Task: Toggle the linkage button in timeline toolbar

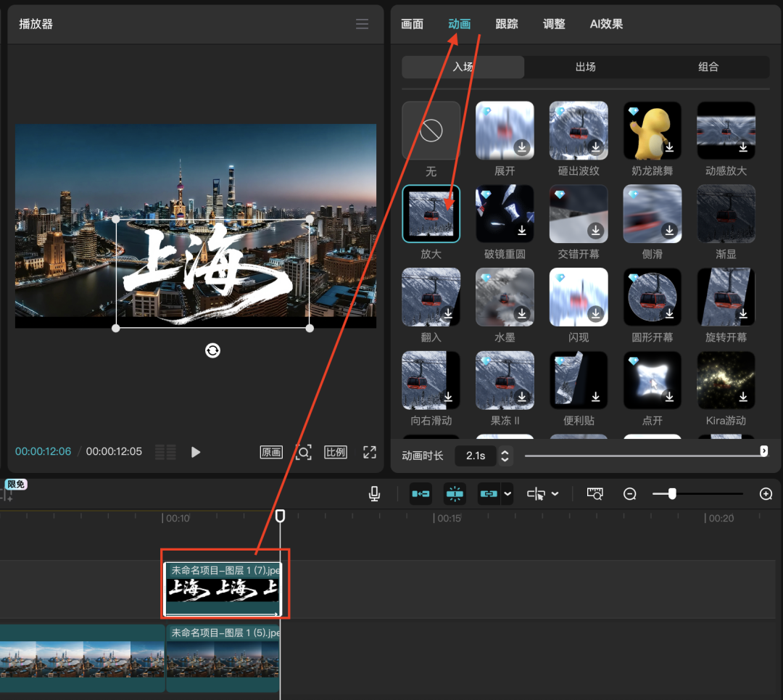Action: [x=489, y=494]
